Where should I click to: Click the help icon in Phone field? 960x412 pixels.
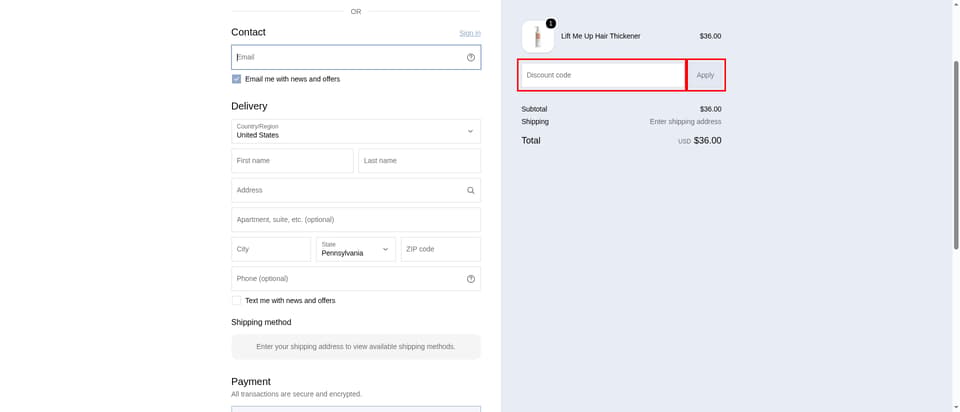(471, 279)
